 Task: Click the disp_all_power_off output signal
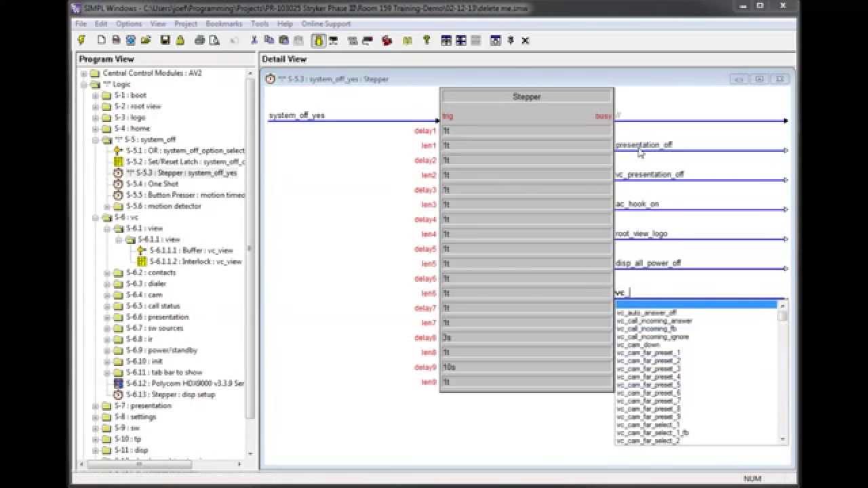[x=648, y=263]
